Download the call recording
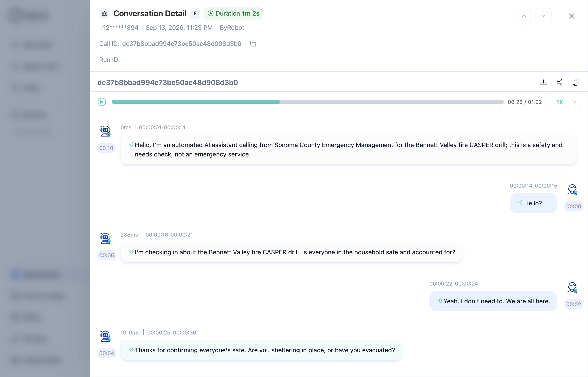The height and width of the screenshot is (377, 588). [x=543, y=83]
